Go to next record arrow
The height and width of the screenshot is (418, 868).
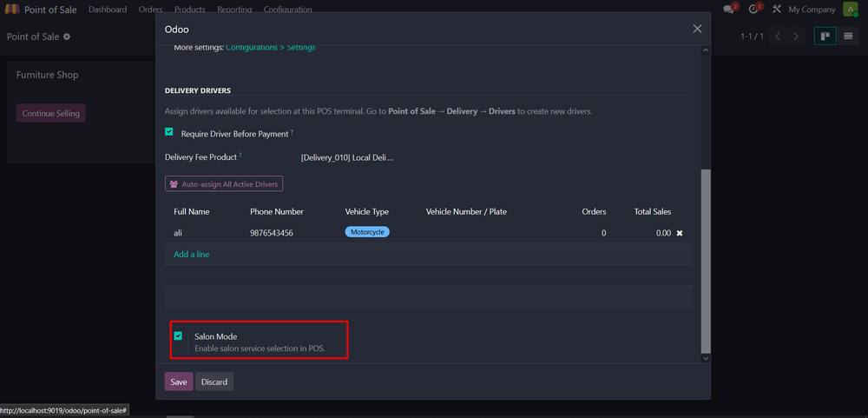coord(796,36)
